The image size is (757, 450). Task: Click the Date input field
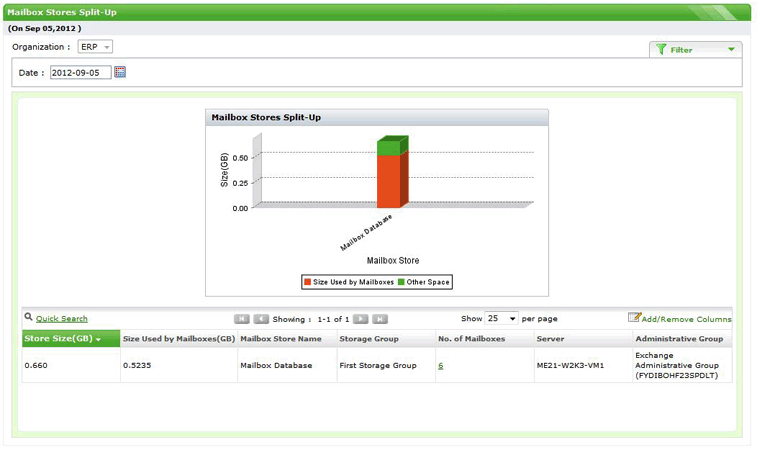[x=81, y=72]
